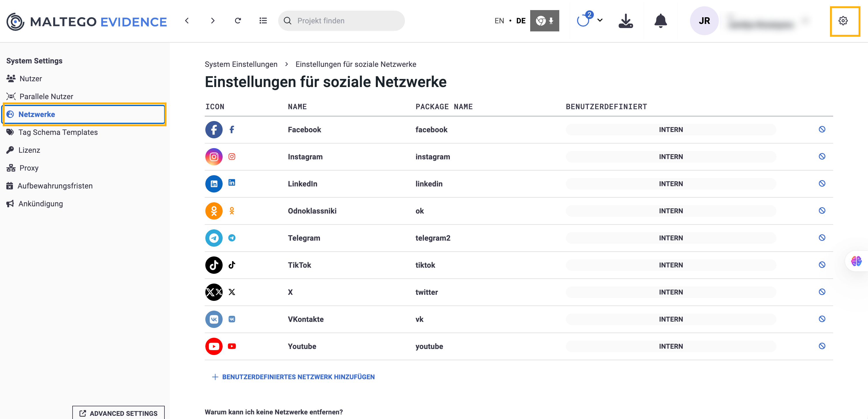
Task: Open Advanced Settings button
Action: (118, 413)
